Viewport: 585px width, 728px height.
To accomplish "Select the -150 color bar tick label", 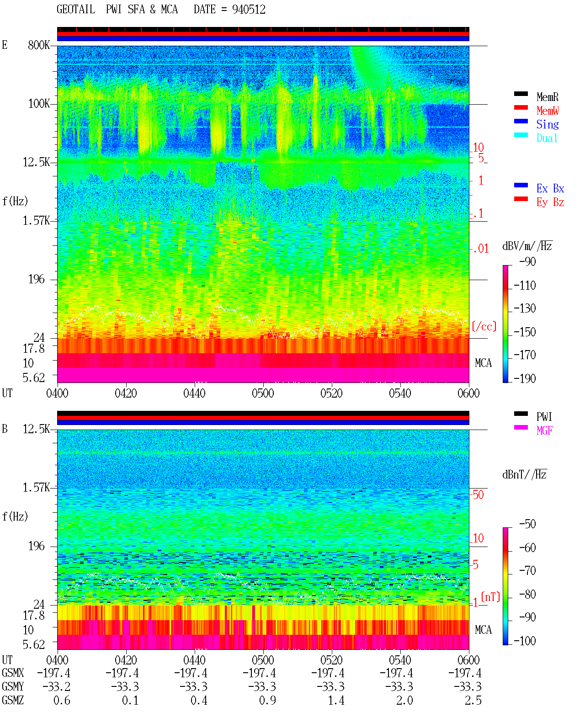I will 525,332.
